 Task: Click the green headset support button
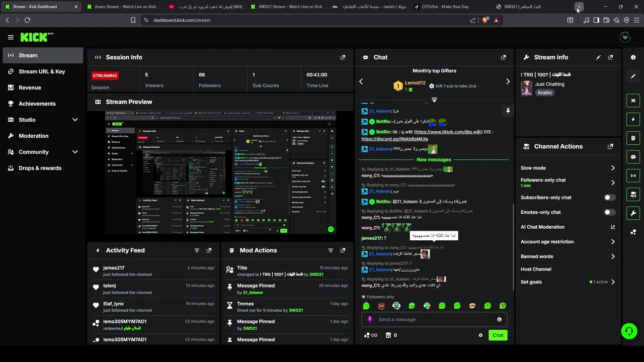[629, 331]
